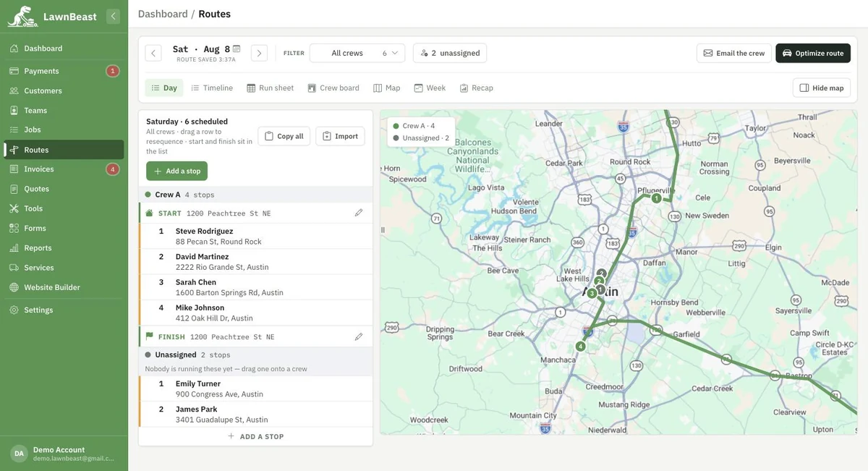868x471 pixels.
Task: Click the LawnBeast dinosaur logo
Action: point(22,16)
